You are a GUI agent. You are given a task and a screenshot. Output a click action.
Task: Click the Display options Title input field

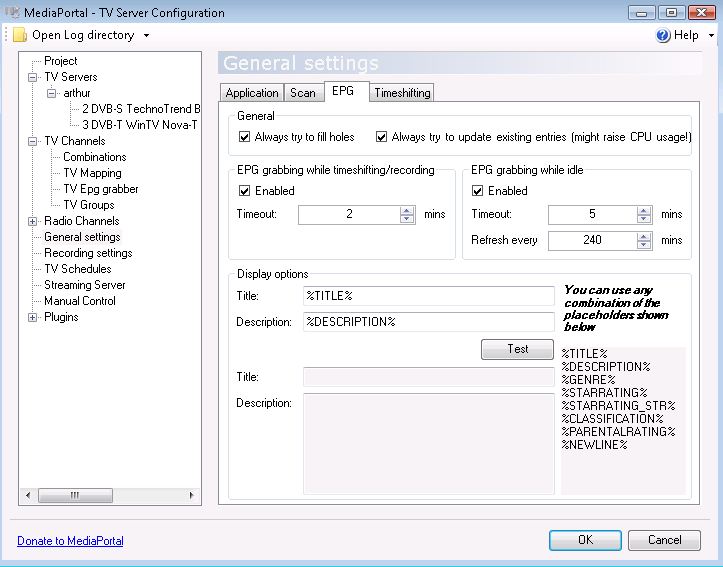click(428, 296)
